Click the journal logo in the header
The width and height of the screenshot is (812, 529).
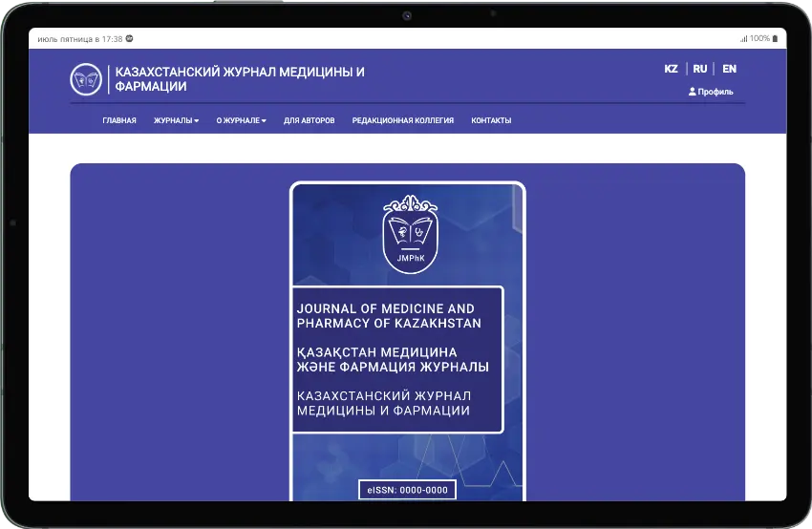[x=86, y=79]
